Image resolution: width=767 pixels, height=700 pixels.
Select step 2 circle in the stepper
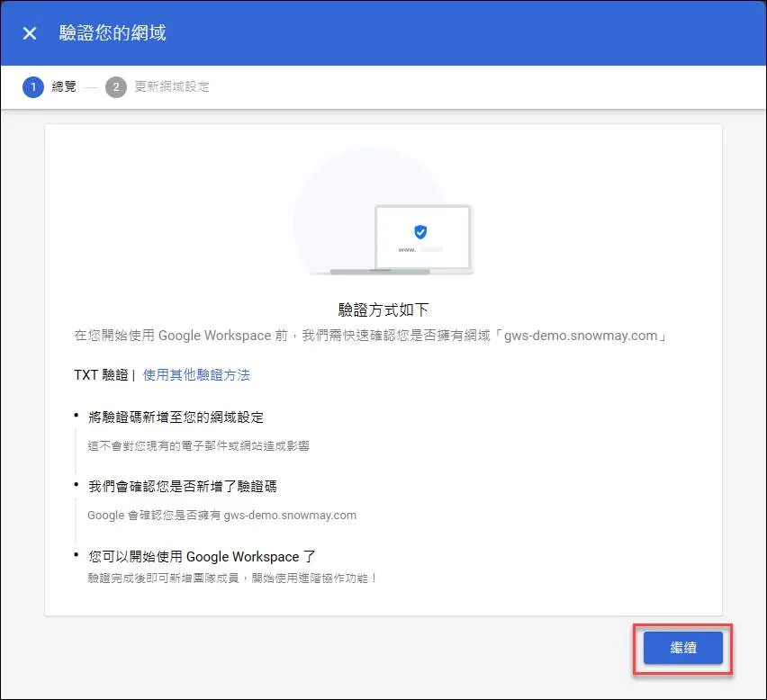116,87
